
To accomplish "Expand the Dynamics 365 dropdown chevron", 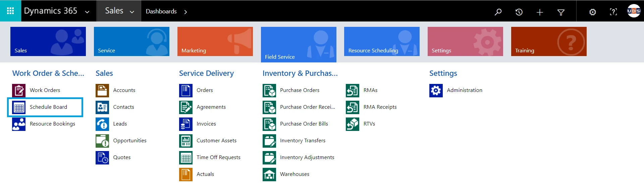I will tap(87, 12).
